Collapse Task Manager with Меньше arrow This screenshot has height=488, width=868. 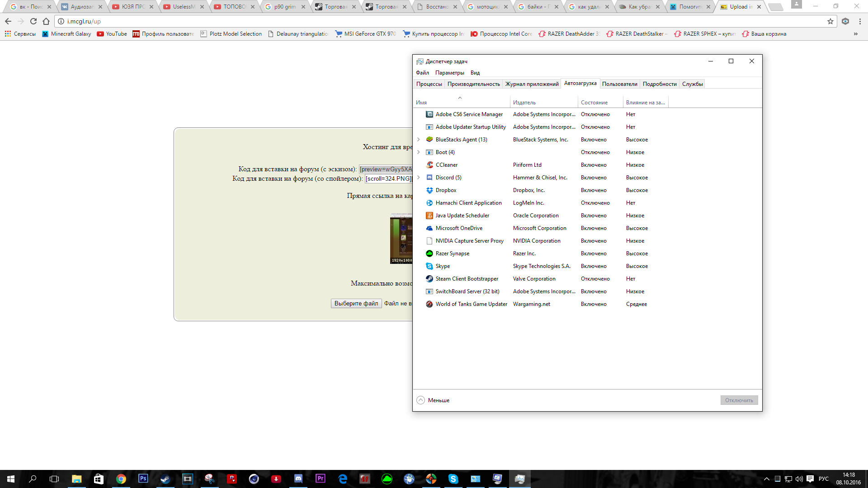click(x=421, y=400)
